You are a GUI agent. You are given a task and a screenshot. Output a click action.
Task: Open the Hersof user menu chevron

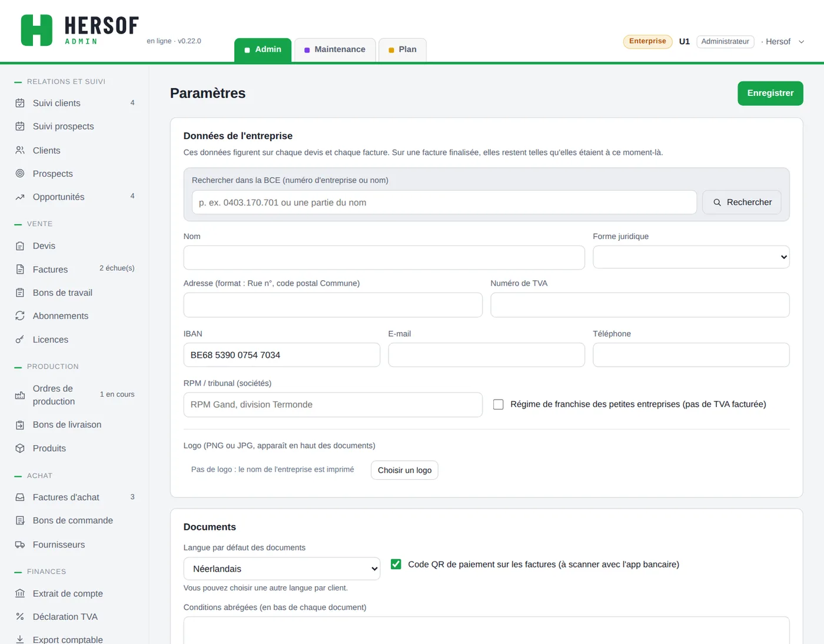[801, 42]
